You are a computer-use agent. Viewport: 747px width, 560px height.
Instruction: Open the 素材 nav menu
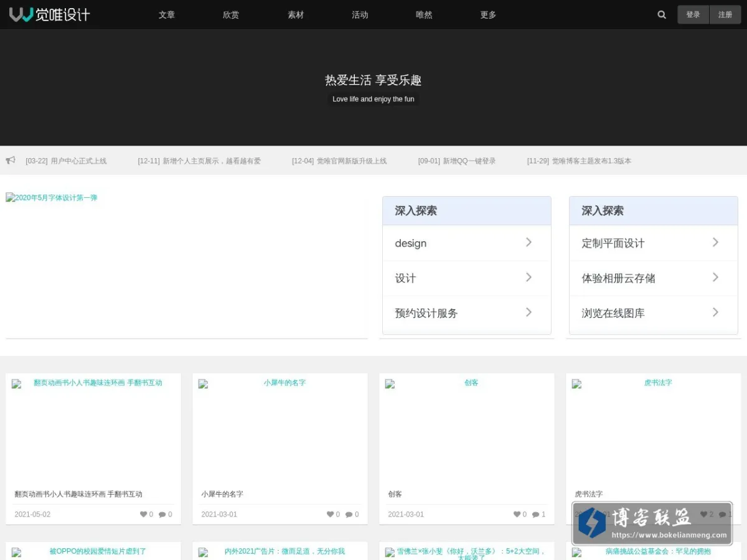296,15
